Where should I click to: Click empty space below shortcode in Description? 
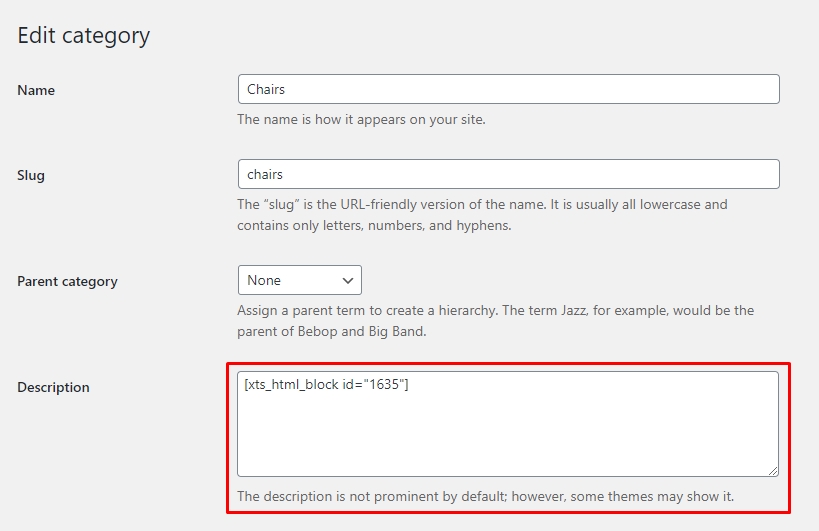click(x=507, y=440)
